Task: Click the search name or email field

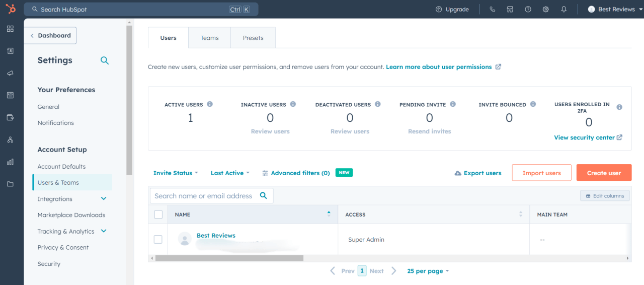Action: click(x=204, y=196)
